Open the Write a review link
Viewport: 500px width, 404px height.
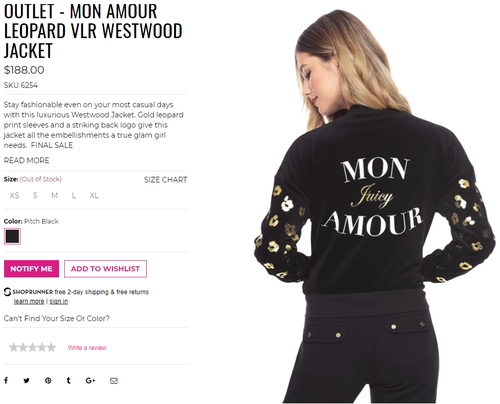(87, 348)
